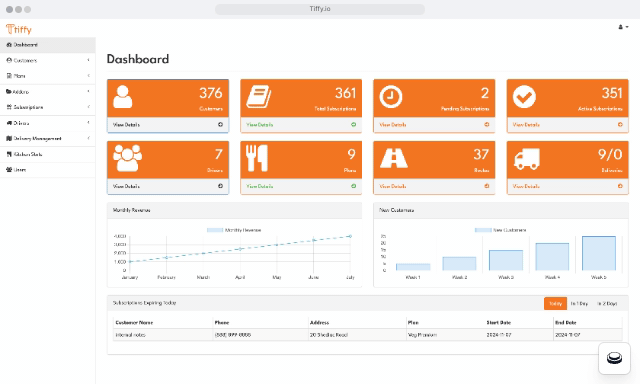Click the Subscriptions sidebar icon
This screenshot has width=640, height=384.
point(9,107)
